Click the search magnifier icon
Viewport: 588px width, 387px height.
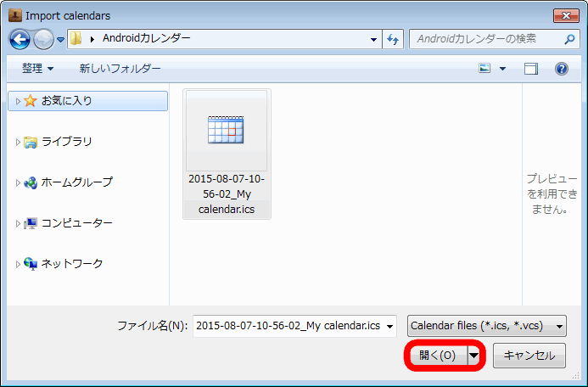pyautogui.click(x=569, y=39)
